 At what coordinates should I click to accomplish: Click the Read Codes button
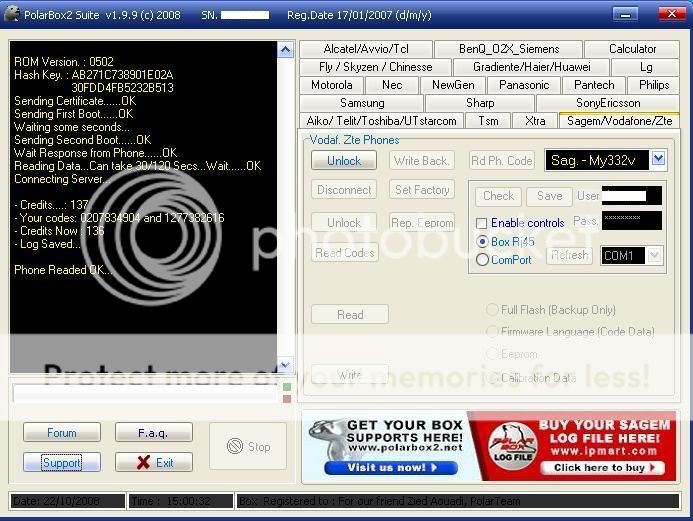tap(345, 252)
